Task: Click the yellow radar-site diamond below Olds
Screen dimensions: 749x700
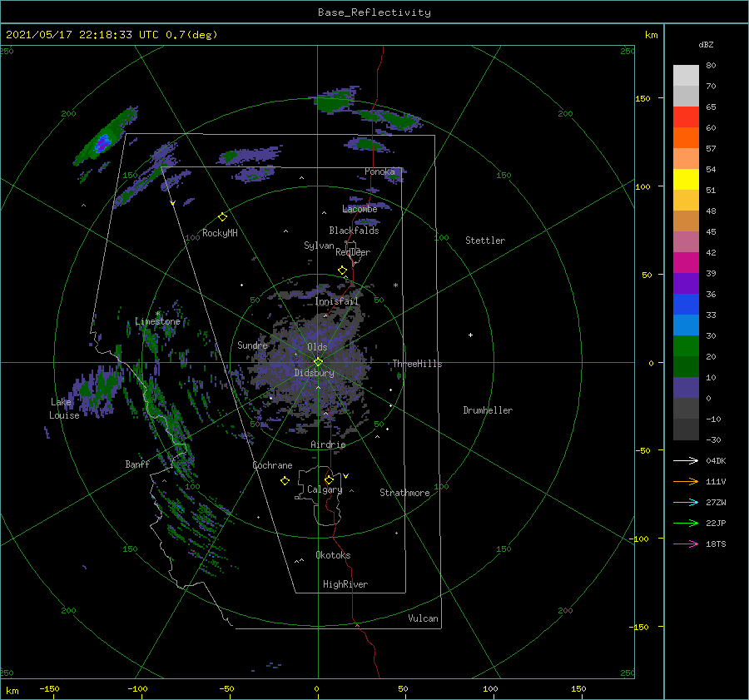Action: (318, 362)
